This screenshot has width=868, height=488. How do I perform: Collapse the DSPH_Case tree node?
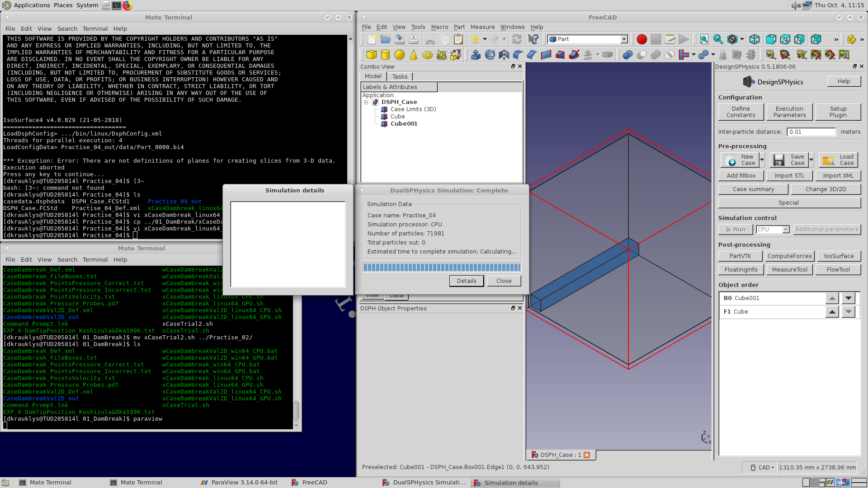366,102
